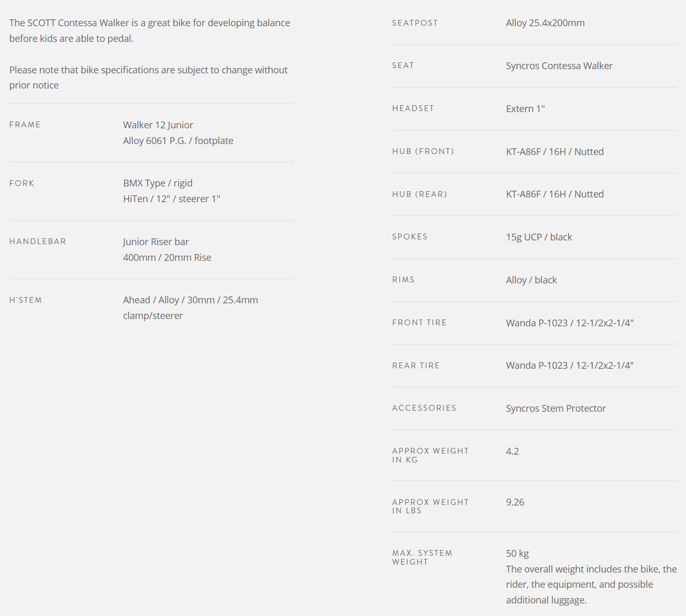The width and height of the screenshot is (686, 616).
Task: Click the FORK spec label
Action: point(22,183)
